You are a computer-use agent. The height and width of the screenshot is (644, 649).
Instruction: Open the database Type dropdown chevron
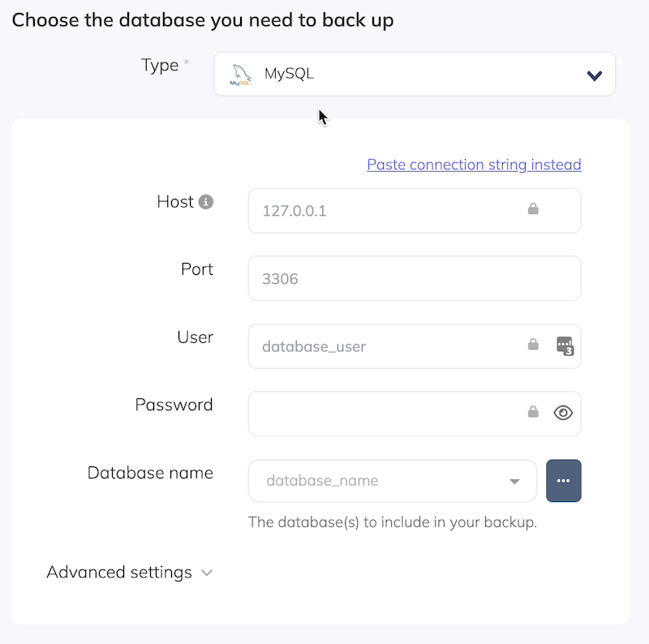click(x=594, y=75)
